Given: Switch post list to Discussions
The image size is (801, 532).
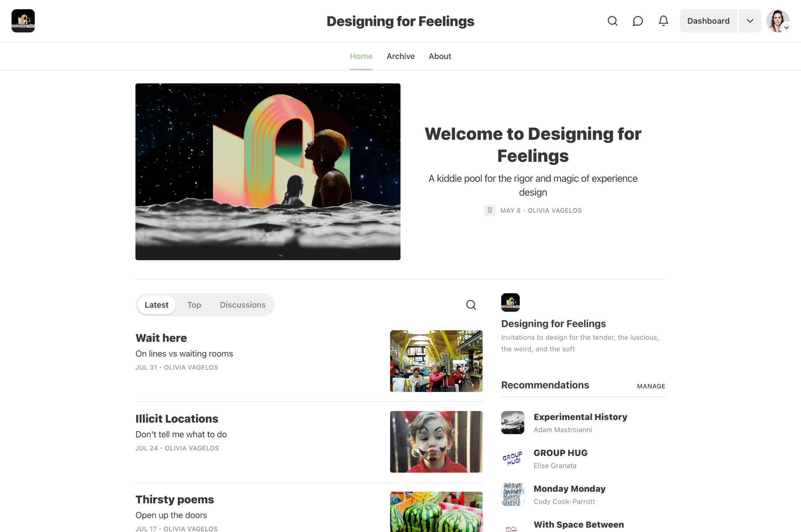Looking at the screenshot, I should coord(242,305).
